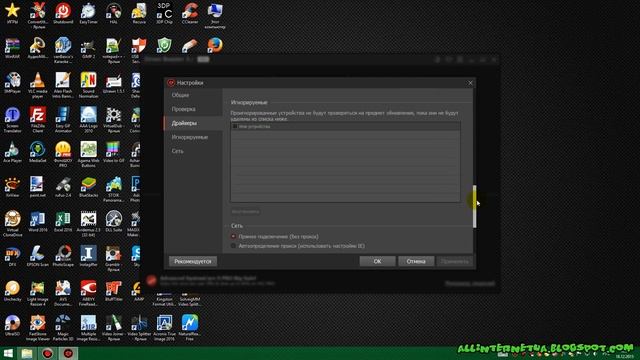The width and height of the screenshot is (640, 360).
Task: Open the Общие settings tab
Action: pyautogui.click(x=180, y=95)
